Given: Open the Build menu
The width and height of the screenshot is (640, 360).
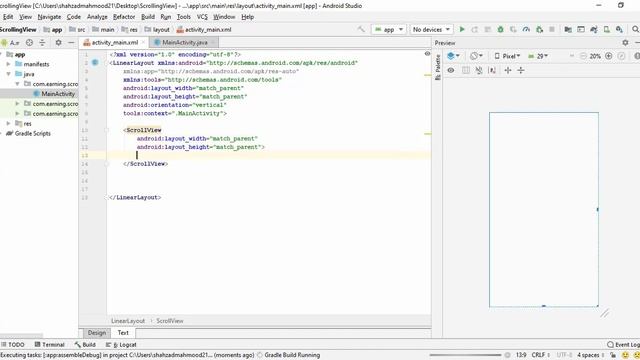Looking at the screenshot, I should tap(148, 17).
